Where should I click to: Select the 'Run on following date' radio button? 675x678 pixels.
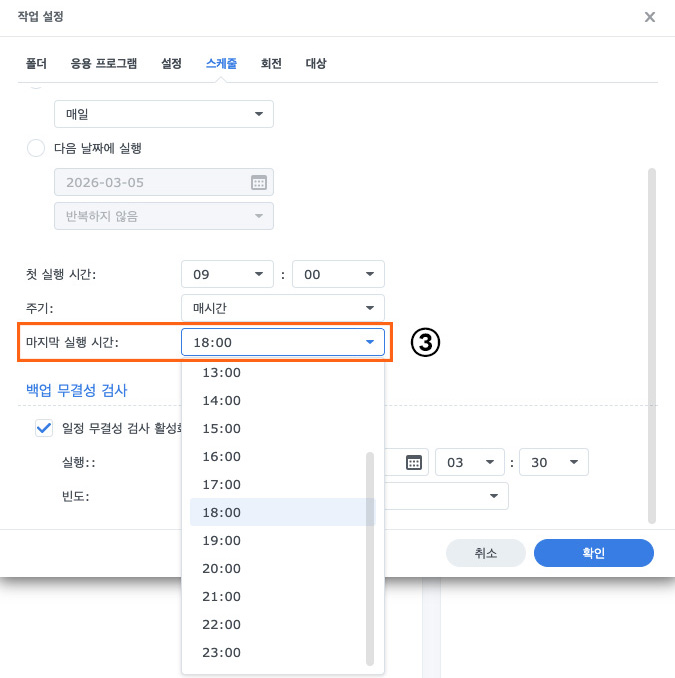[36, 148]
